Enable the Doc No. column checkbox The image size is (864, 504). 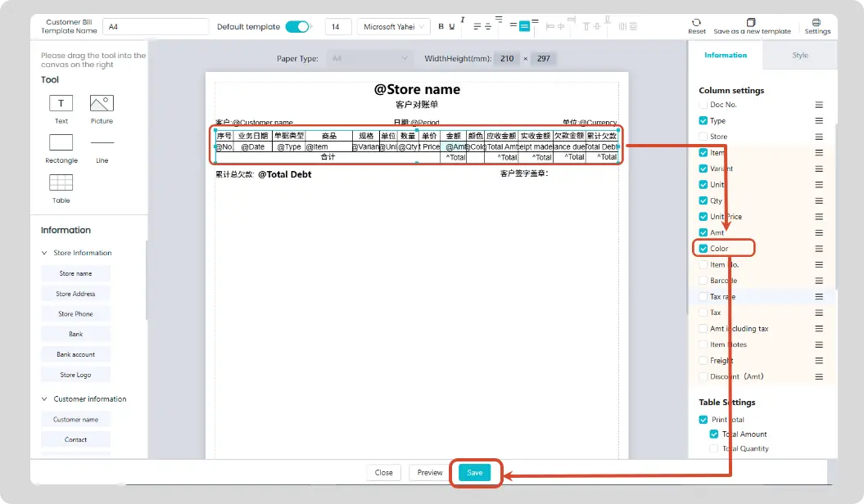coord(703,105)
